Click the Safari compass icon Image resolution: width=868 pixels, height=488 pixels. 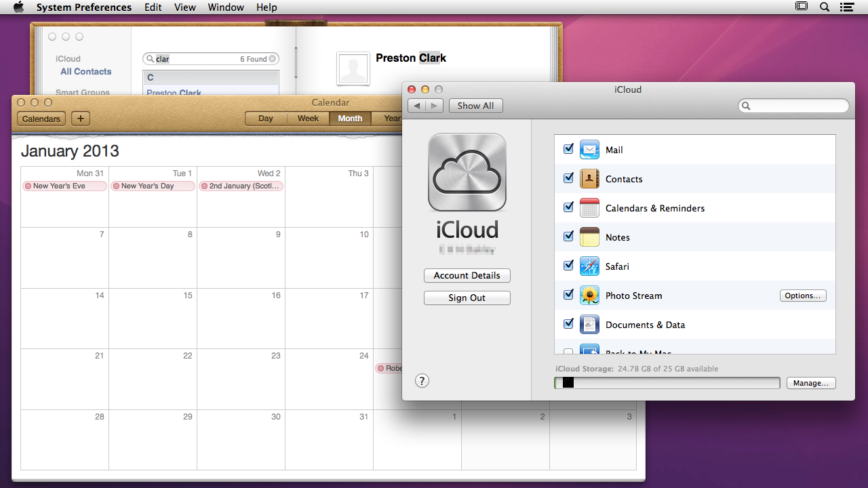click(589, 266)
